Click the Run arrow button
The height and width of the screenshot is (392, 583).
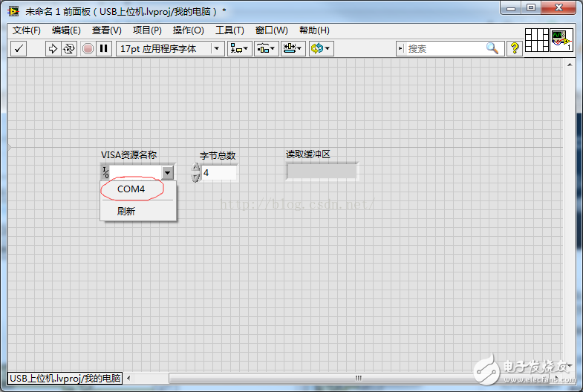[x=53, y=49]
